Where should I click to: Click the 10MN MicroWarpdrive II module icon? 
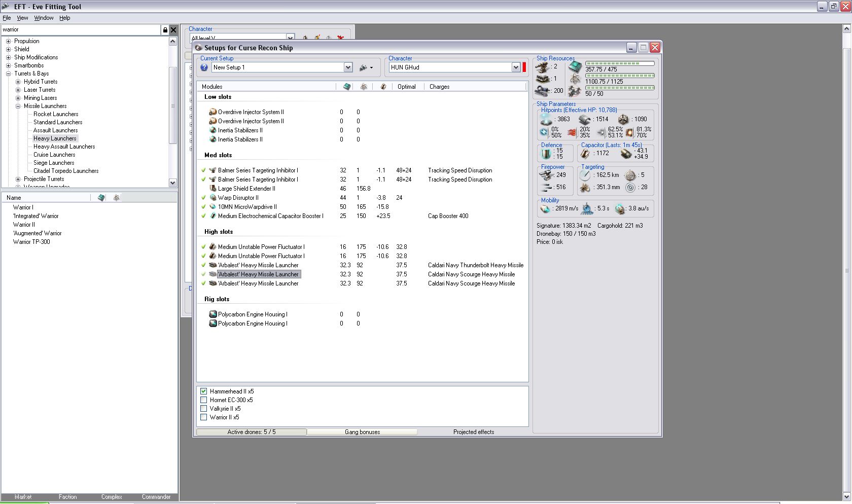[213, 207]
